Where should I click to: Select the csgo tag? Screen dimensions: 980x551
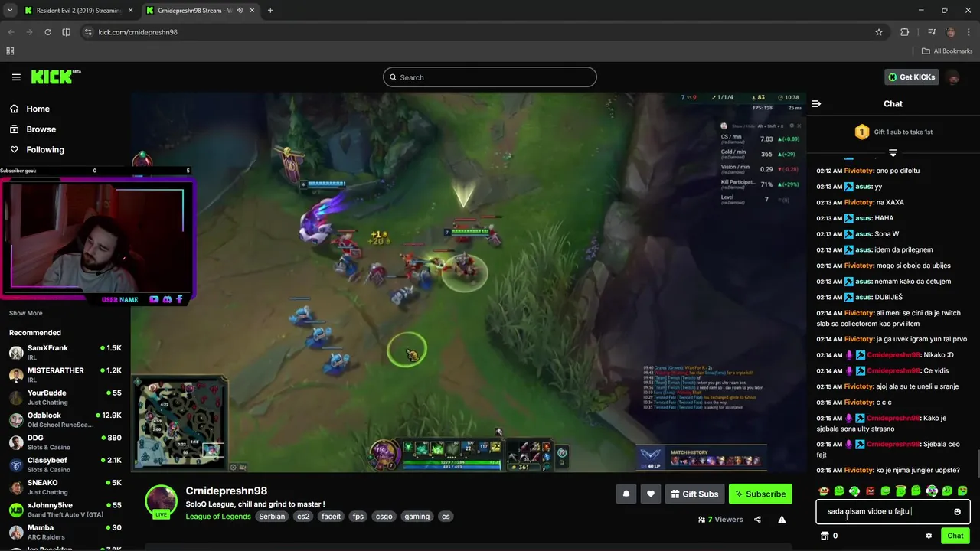point(384,517)
